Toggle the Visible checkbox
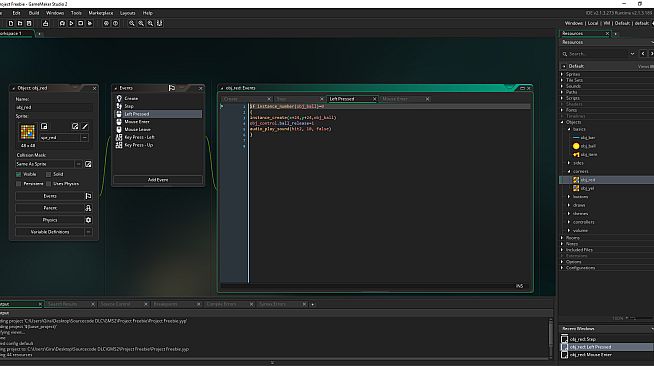Screen dimensions: 654x366 [18, 174]
